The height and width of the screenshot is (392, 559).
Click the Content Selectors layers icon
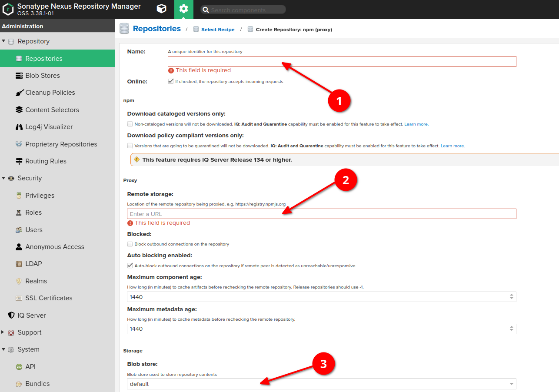(19, 110)
